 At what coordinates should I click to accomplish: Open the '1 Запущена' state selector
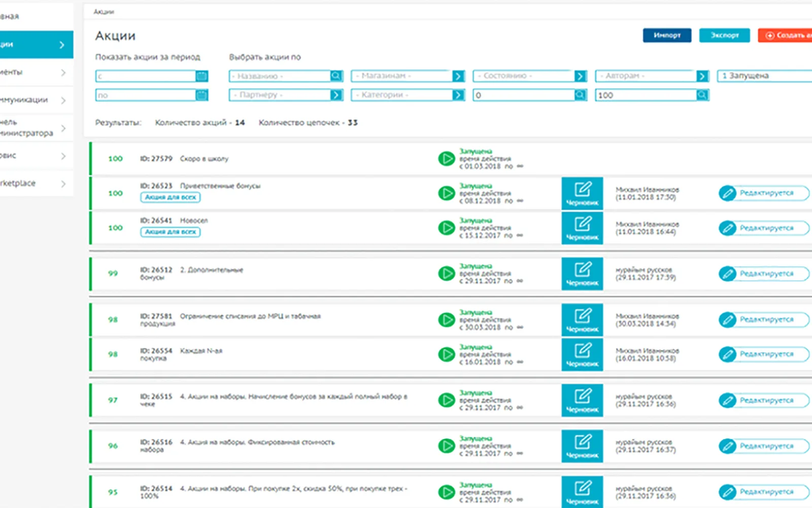click(764, 76)
